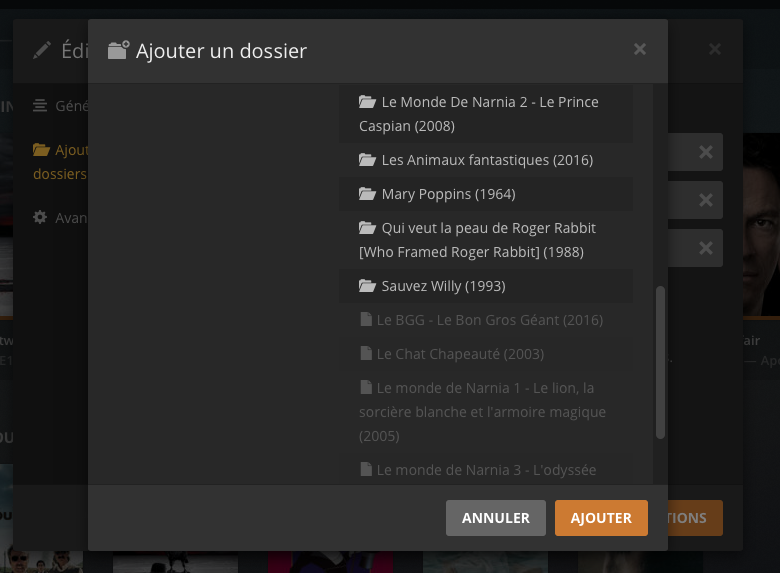780x573 pixels.
Task: Click file icon next to Le BGG
Action: (x=366, y=319)
